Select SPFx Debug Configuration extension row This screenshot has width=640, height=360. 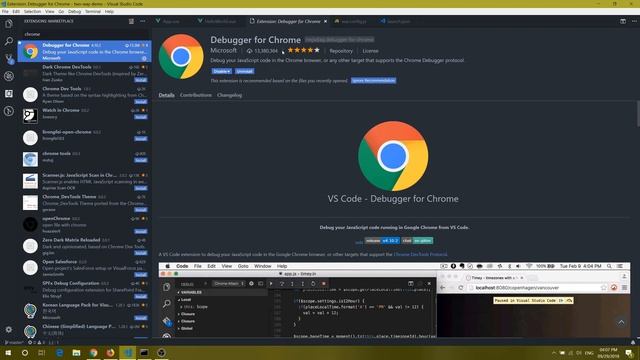(84, 289)
